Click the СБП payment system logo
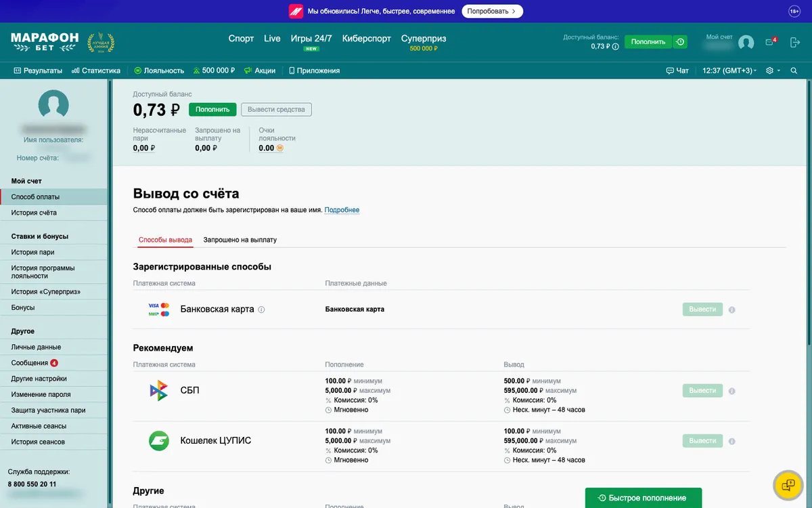The width and height of the screenshot is (812, 508). click(159, 391)
